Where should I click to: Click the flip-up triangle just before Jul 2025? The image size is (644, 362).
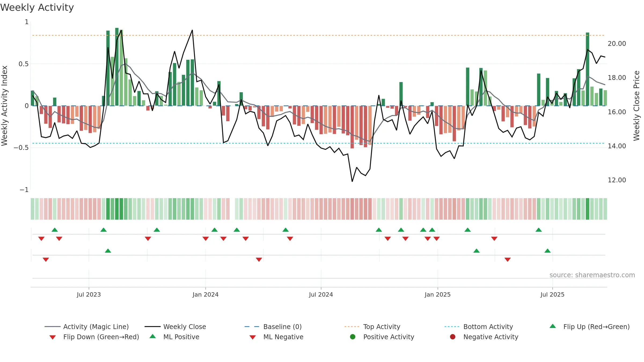click(x=539, y=230)
